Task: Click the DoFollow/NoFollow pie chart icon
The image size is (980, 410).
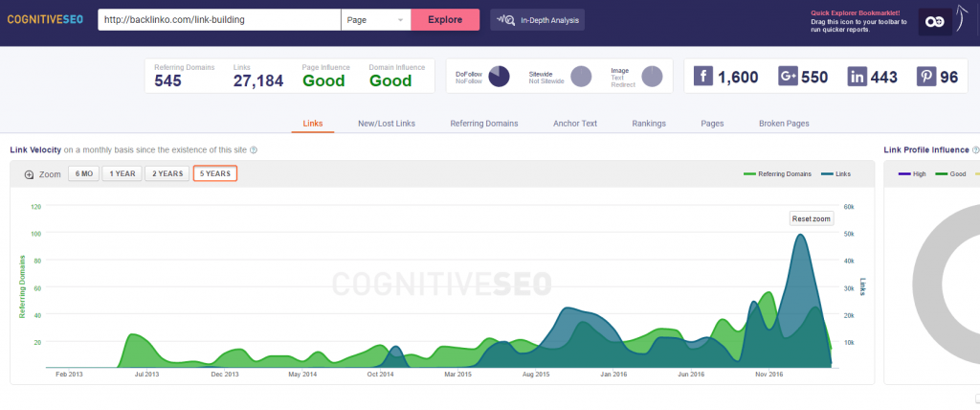Action: (x=499, y=77)
